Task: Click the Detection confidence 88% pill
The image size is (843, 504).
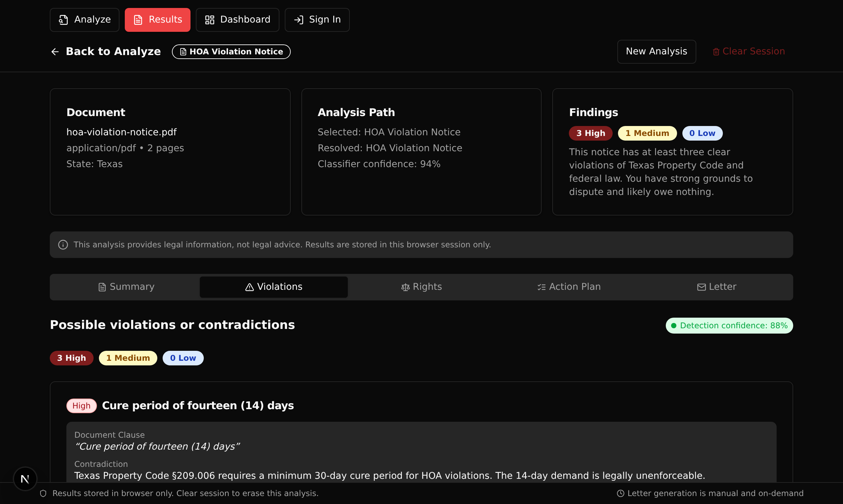Action: 729,326
